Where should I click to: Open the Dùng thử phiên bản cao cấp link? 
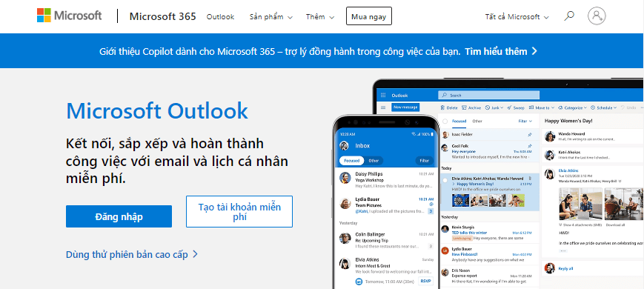(132, 254)
